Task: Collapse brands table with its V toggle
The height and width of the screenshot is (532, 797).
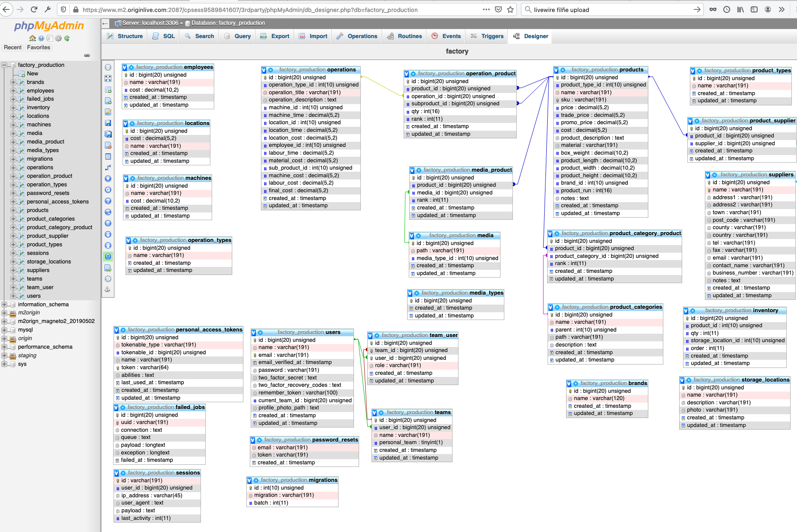Action: 569,383
